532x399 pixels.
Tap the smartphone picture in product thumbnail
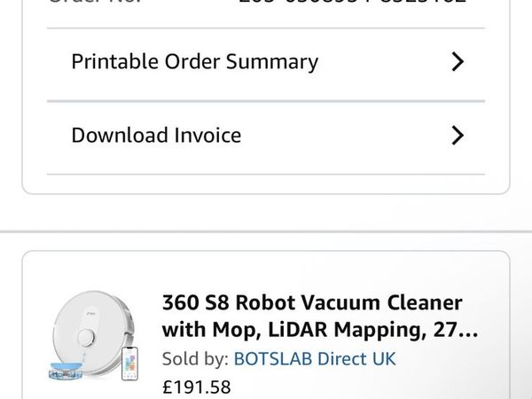[x=129, y=364]
